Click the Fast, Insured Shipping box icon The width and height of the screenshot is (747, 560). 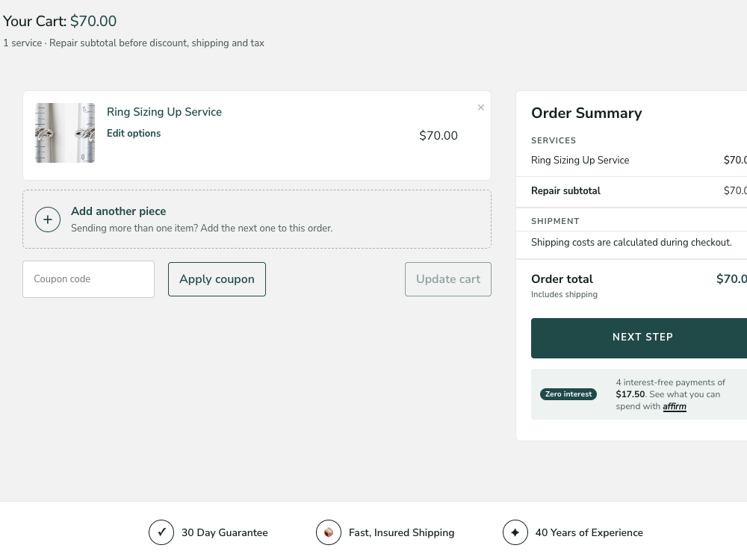(329, 532)
